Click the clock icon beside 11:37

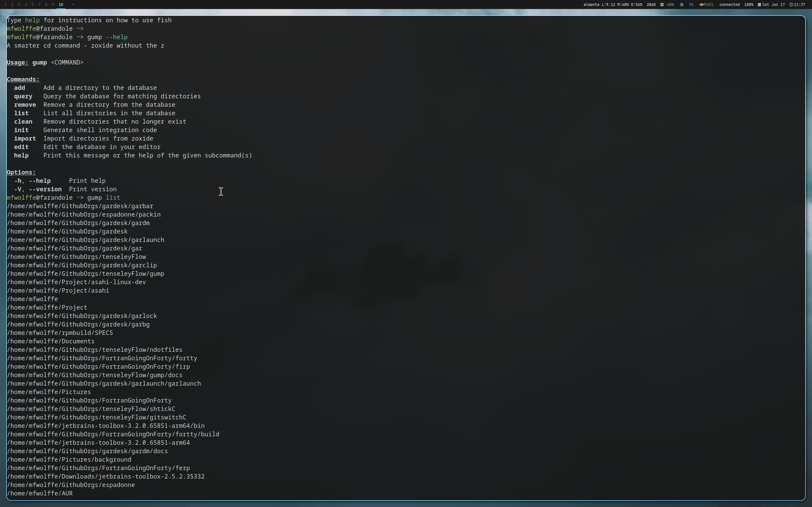tap(791, 5)
